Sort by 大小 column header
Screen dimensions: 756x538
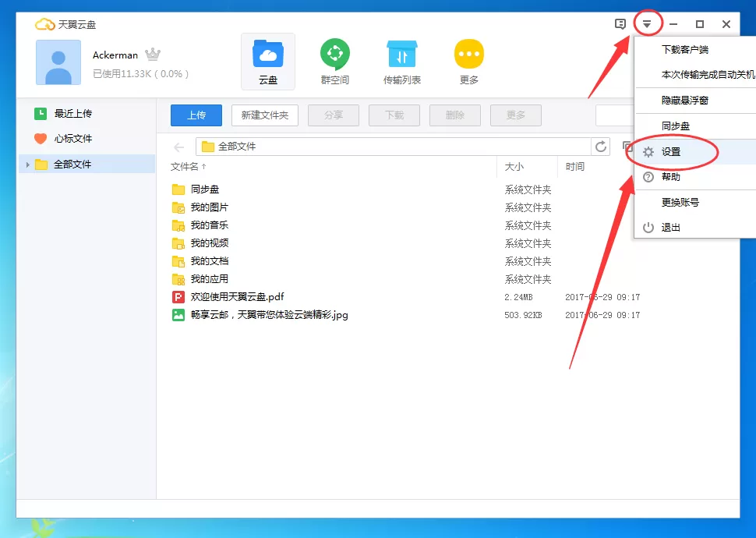(x=514, y=166)
